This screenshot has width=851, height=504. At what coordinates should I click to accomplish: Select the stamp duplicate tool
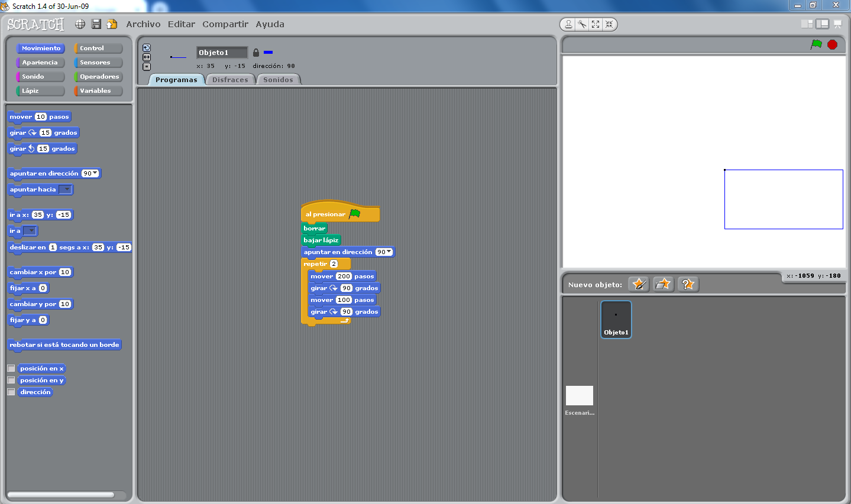(568, 24)
